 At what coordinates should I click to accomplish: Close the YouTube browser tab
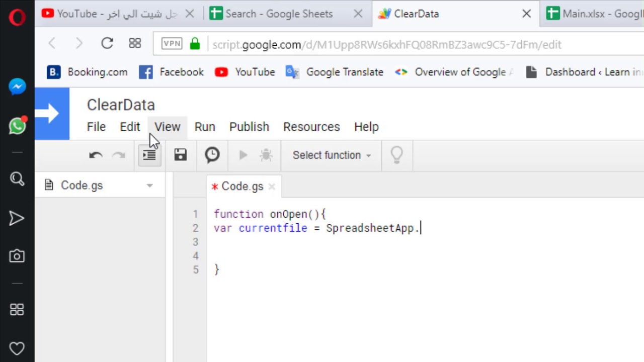190,14
